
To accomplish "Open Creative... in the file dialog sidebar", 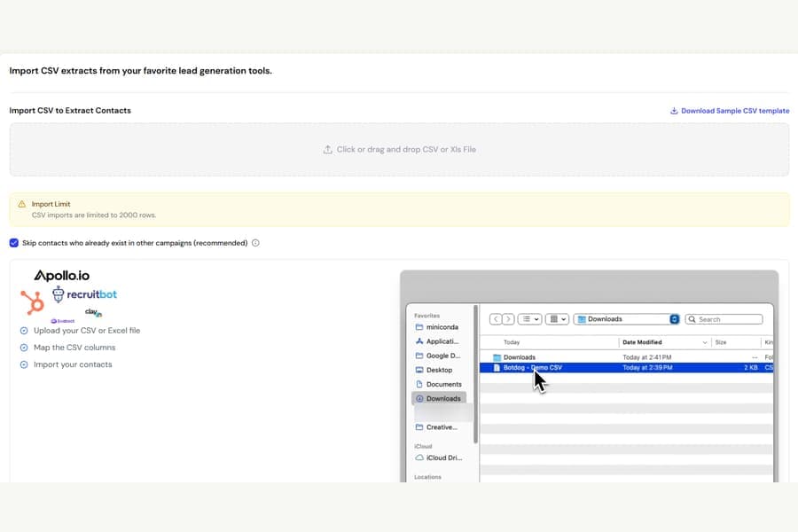I will click(436, 427).
